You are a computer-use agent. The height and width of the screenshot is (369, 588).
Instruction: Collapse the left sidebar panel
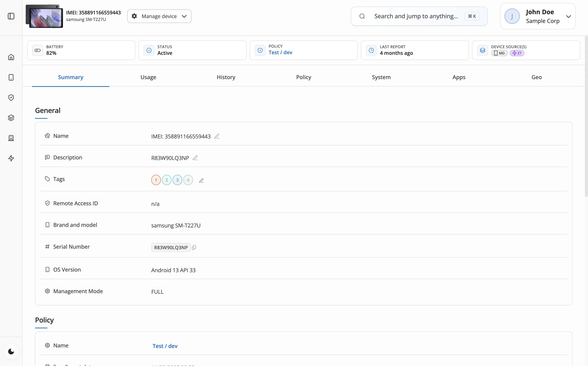click(x=11, y=16)
